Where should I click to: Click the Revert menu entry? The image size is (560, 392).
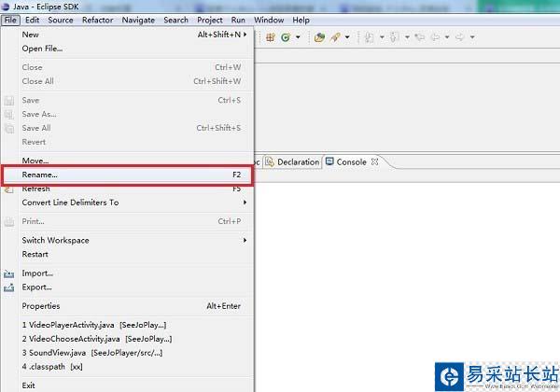127,142
